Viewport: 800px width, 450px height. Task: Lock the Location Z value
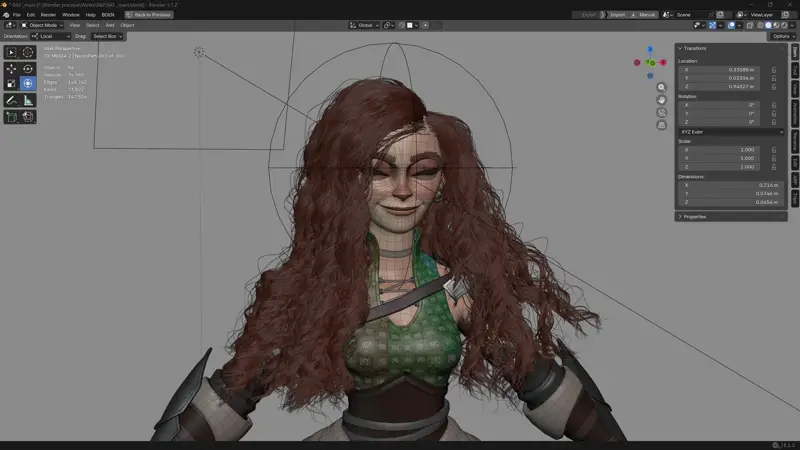coord(774,87)
